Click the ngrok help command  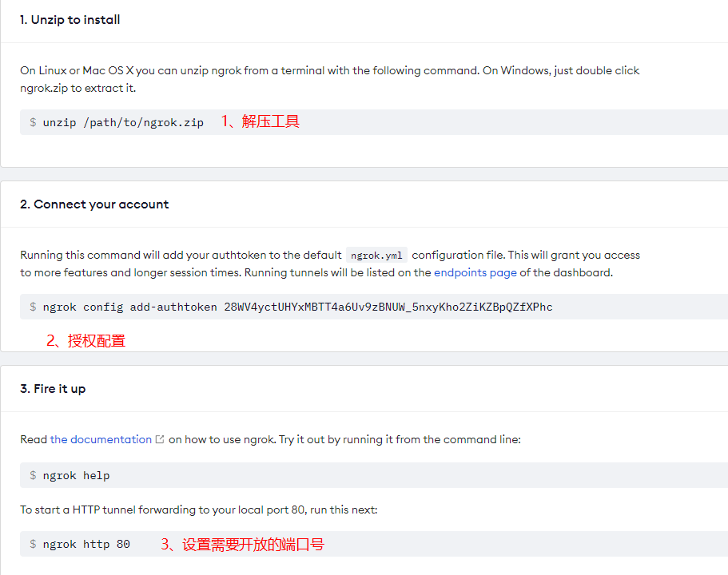(x=76, y=475)
